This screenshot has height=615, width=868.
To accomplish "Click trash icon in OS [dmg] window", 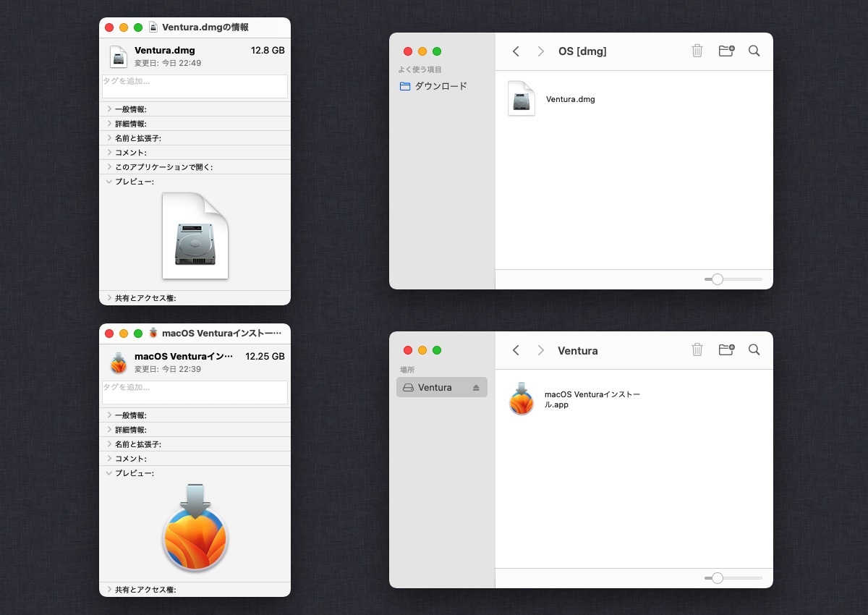I will coord(697,51).
